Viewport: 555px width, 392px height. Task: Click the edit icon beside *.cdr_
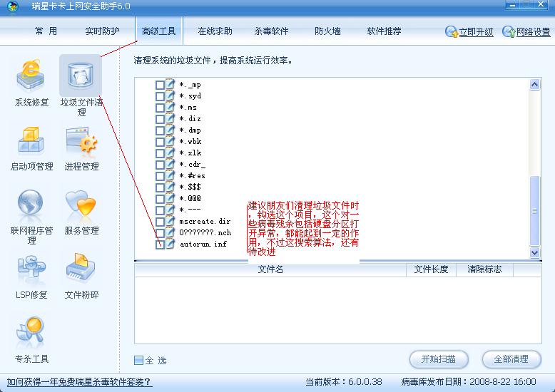170,164
